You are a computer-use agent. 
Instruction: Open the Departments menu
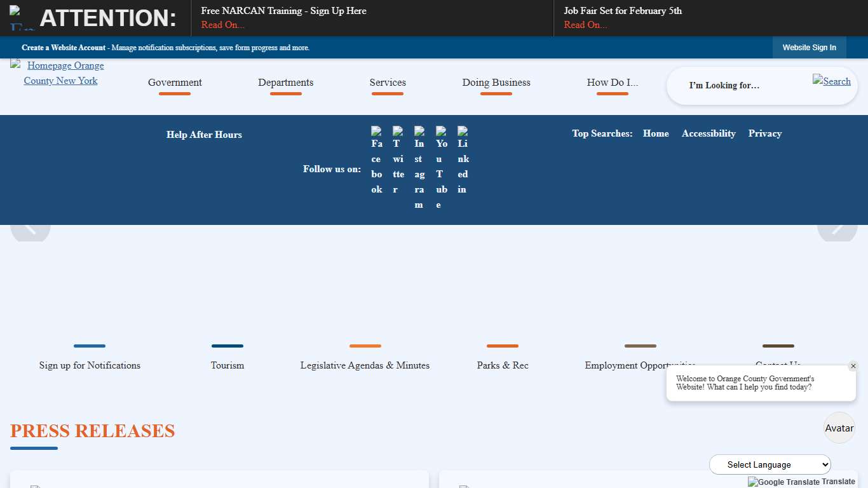[x=285, y=83]
